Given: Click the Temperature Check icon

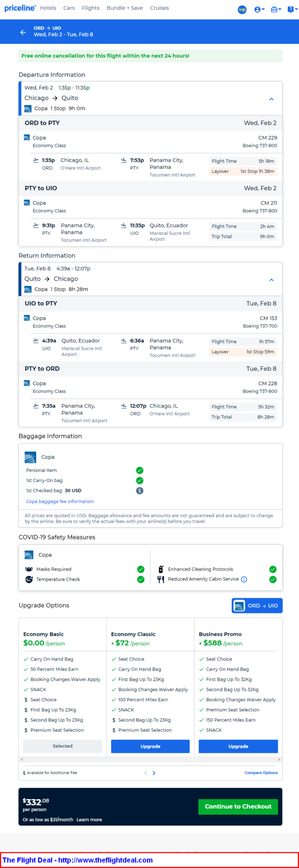Looking at the screenshot, I should point(29,579).
